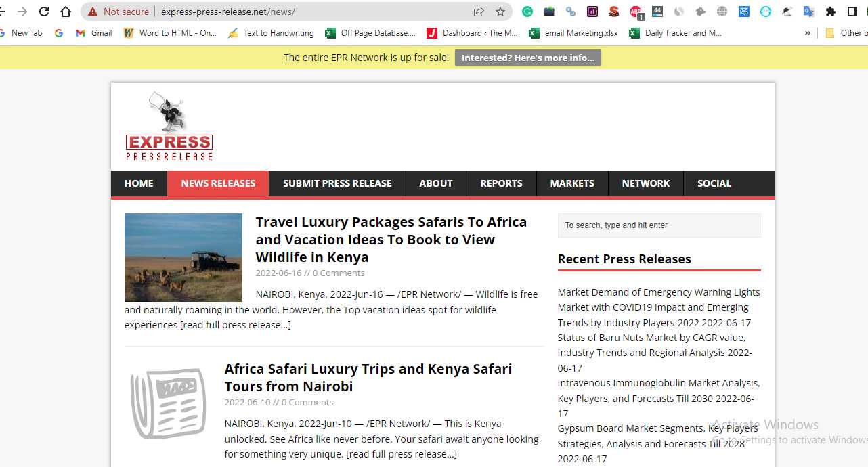Open the extension icon showing 44
The image size is (868, 467).
[657, 12]
